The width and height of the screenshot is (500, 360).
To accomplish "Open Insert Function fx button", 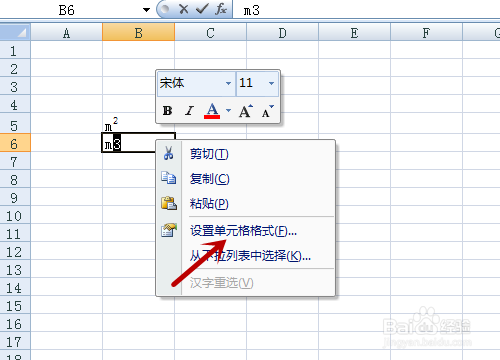I will point(221,9).
